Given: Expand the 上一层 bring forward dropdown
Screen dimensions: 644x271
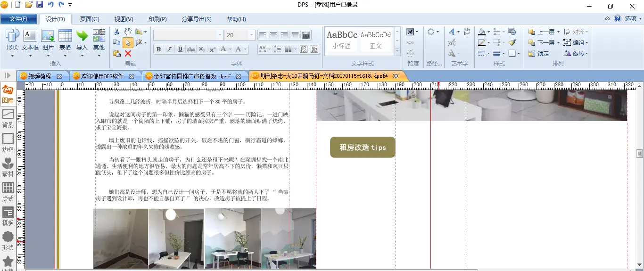Looking at the screenshot, I should 558,32.
